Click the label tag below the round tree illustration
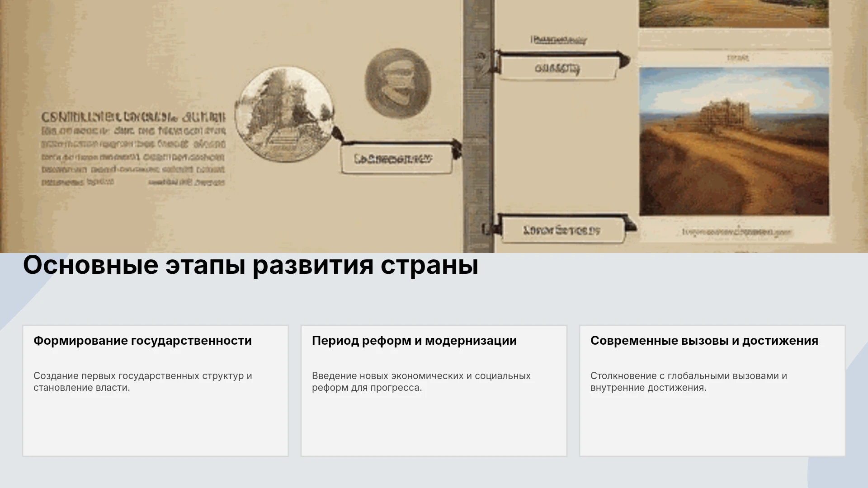 click(x=397, y=159)
